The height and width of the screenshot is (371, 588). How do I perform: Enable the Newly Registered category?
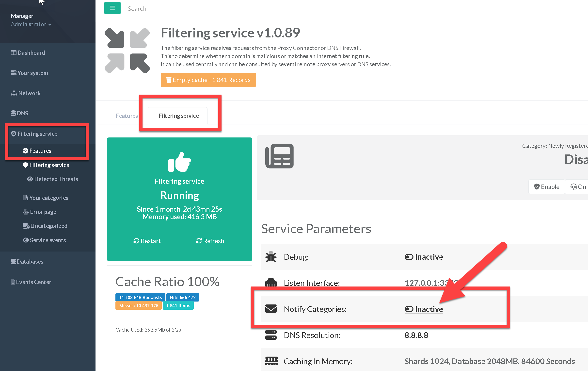[546, 187]
